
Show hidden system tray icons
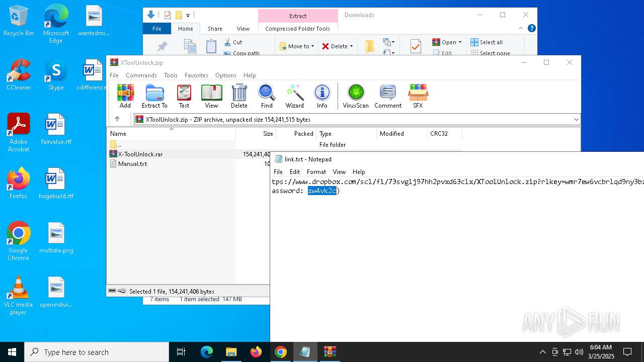pos(542,352)
